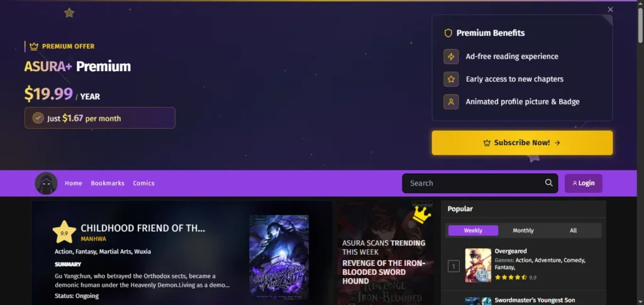Screen dimensions: 644x305
Task: Switch to the All popular tab
Action: point(574,231)
